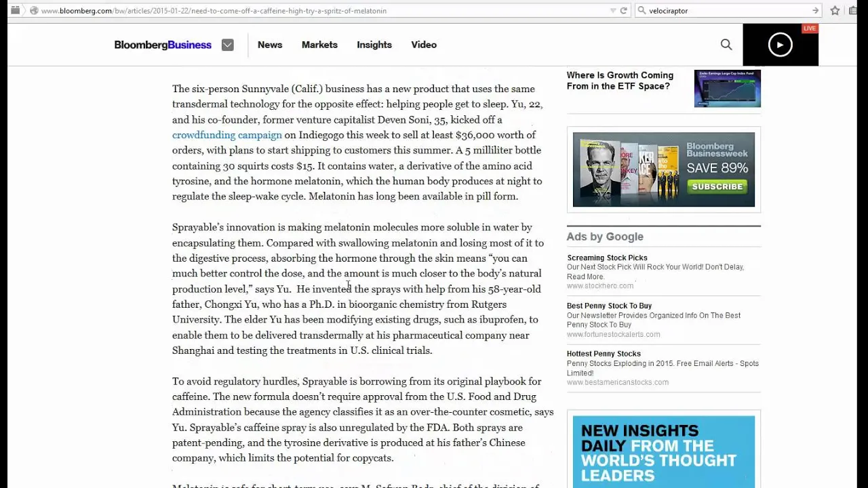Click the ETF Space video thumbnail
This screenshot has width=868, height=488.
(x=727, y=88)
